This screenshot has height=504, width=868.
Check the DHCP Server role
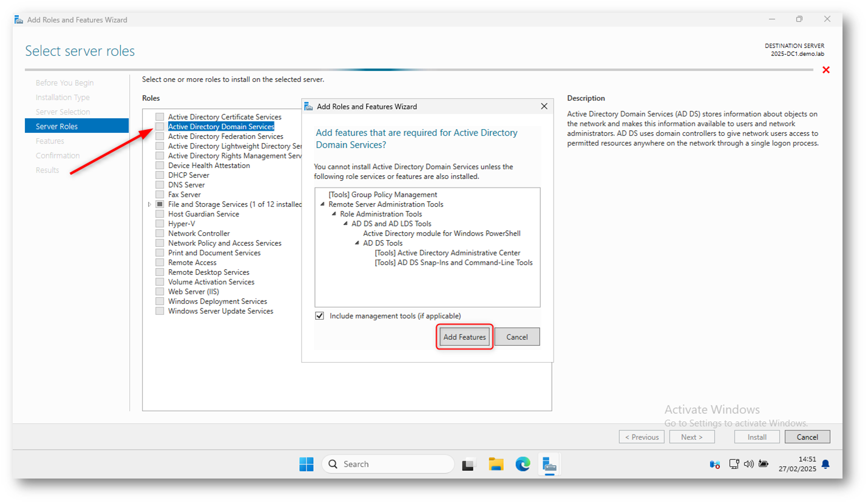click(160, 175)
